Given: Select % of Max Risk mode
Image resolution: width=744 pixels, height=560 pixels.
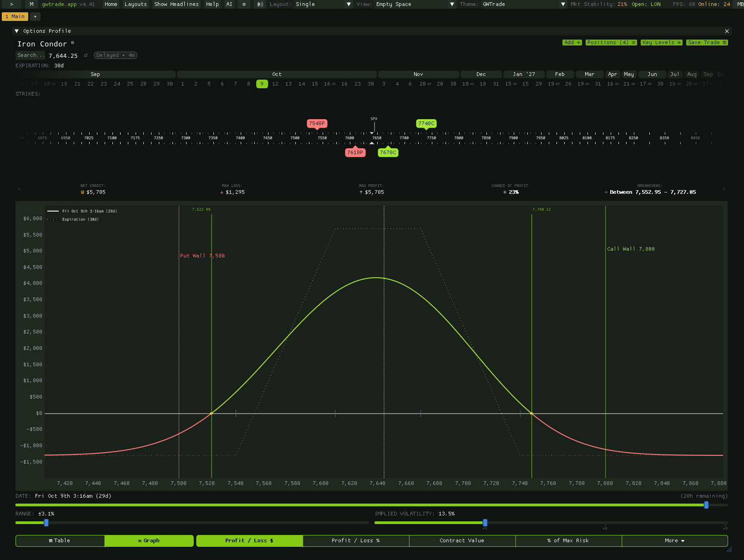Looking at the screenshot, I should (x=568, y=540).
